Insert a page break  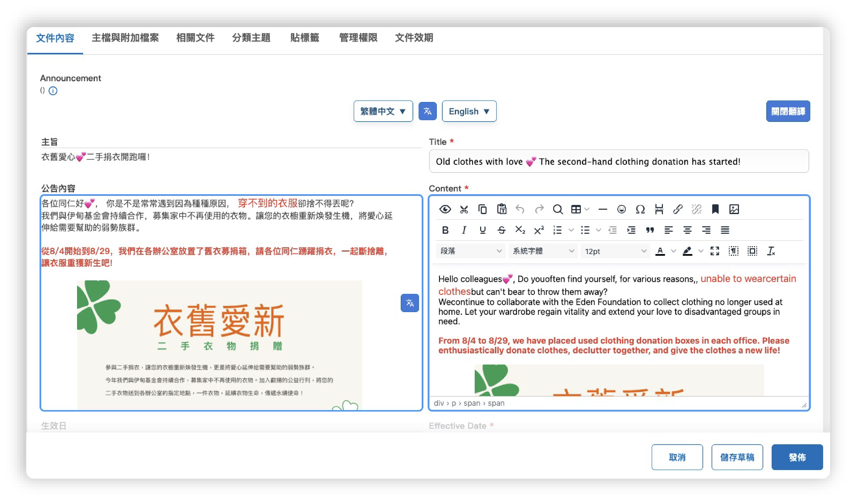point(659,209)
